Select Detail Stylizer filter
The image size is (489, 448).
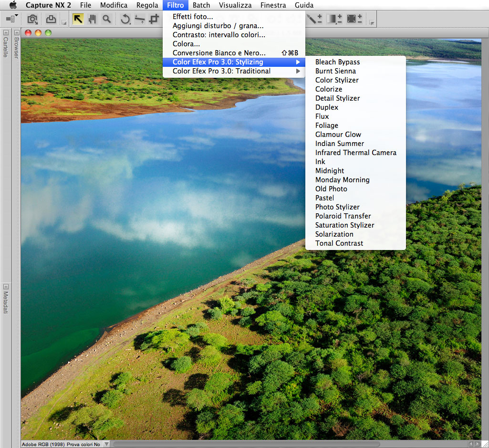pyautogui.click(x=355, y=98)
